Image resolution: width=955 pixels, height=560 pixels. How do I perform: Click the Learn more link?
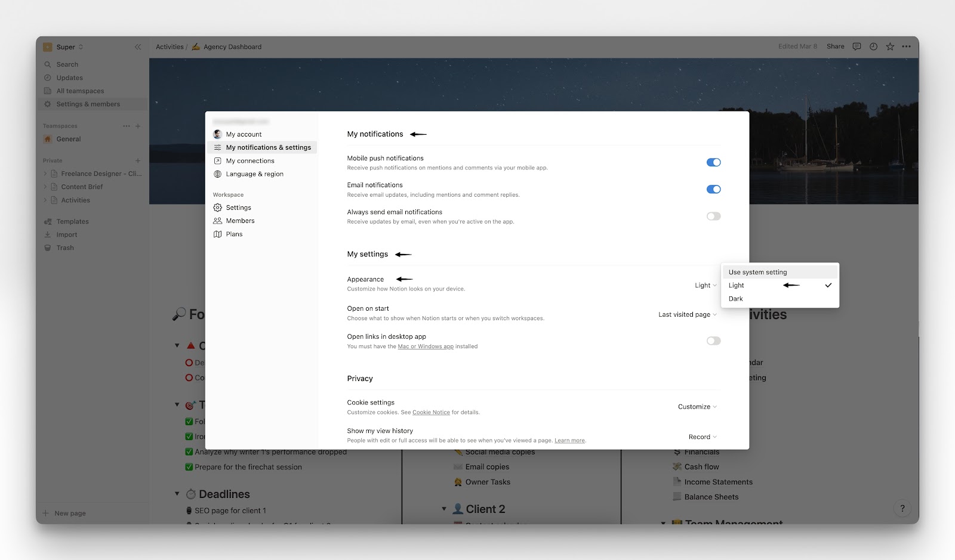(x=569, y=441)
